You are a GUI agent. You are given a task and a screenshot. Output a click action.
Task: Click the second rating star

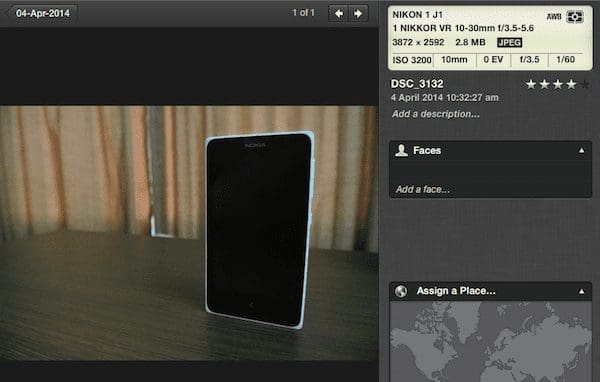[x=545, y=84]
